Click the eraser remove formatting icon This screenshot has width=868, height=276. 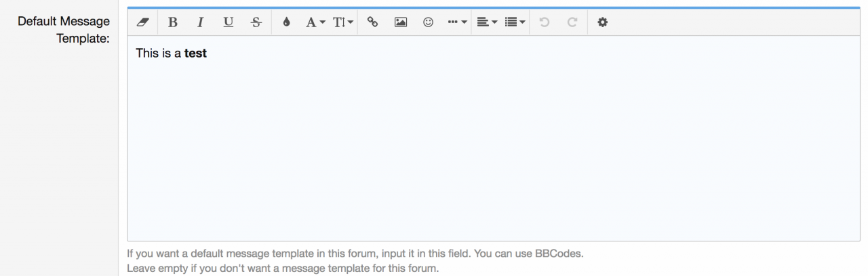point(142,22)
